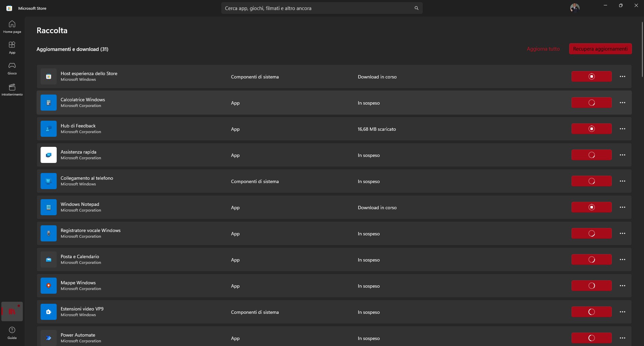Screen dimensions: 644x346
Task: Click the pending button for Calcolatrice Windows
Action: point(591,103)
